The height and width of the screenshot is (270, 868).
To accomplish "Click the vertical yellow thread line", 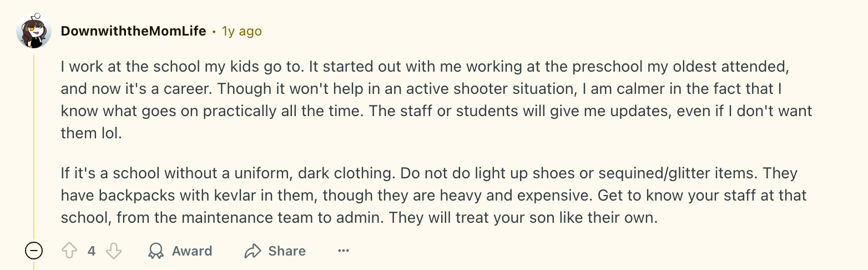I will point(34,144).
